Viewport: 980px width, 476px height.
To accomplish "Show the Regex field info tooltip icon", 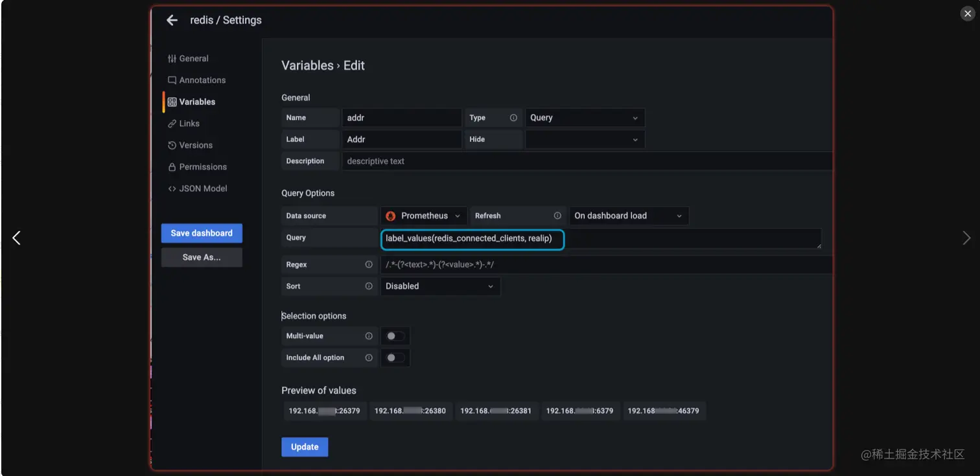I will (369, 264).
